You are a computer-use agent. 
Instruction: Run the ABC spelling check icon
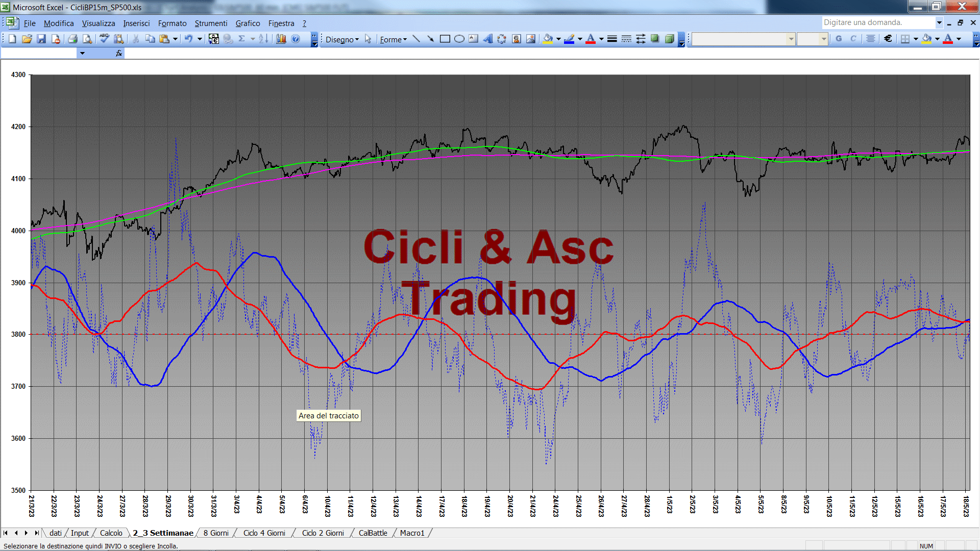pyautogui.click(x=104, y=39)
